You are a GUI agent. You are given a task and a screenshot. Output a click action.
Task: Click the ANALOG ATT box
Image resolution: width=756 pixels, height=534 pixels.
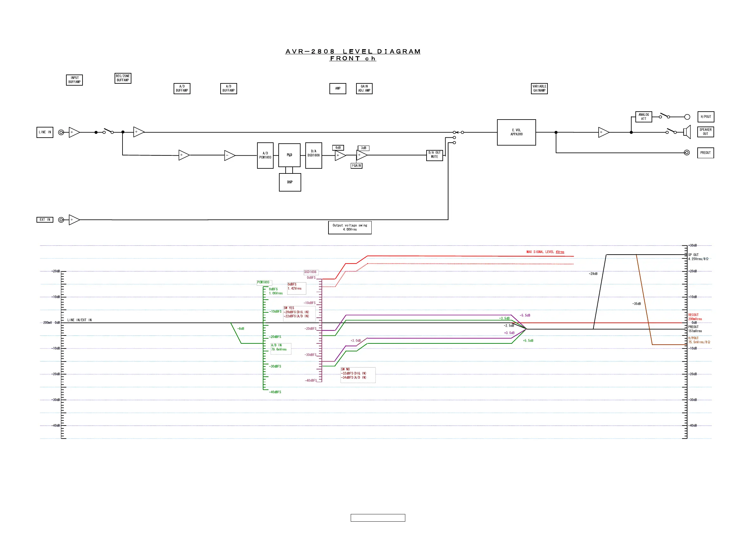[x=644, y=117]
